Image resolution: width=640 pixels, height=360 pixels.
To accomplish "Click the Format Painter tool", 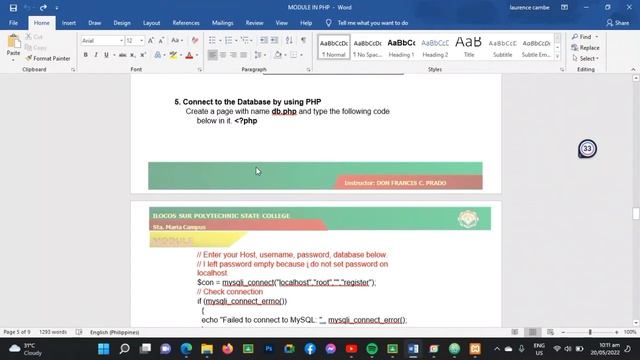I will [x=48, y=58].
